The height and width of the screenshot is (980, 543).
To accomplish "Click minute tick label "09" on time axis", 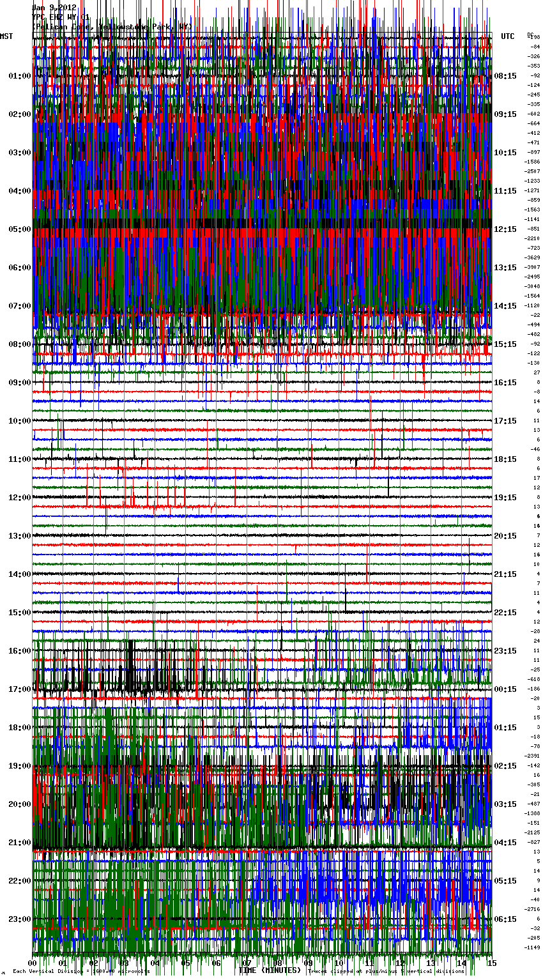I will 309,963.
